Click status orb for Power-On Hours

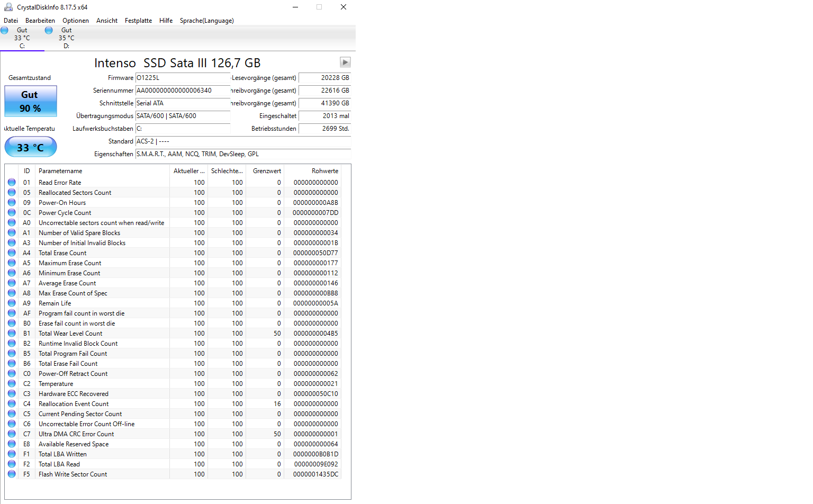[12, 202]
